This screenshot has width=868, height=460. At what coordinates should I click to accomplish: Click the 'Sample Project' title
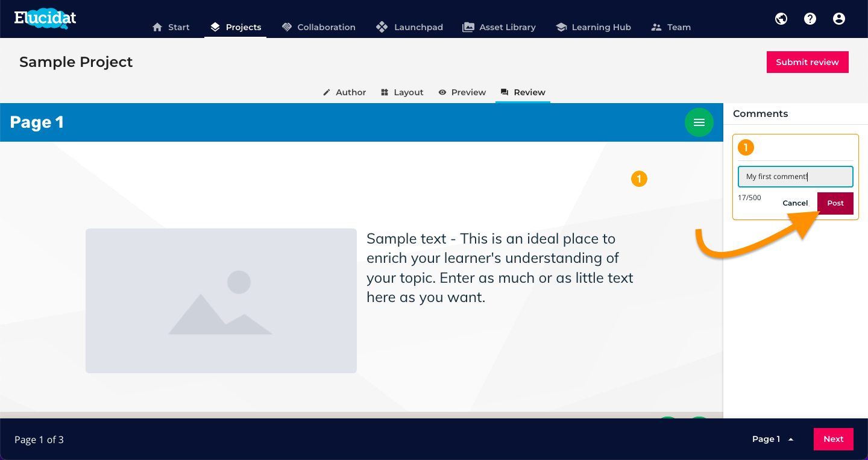coord(76,62)
